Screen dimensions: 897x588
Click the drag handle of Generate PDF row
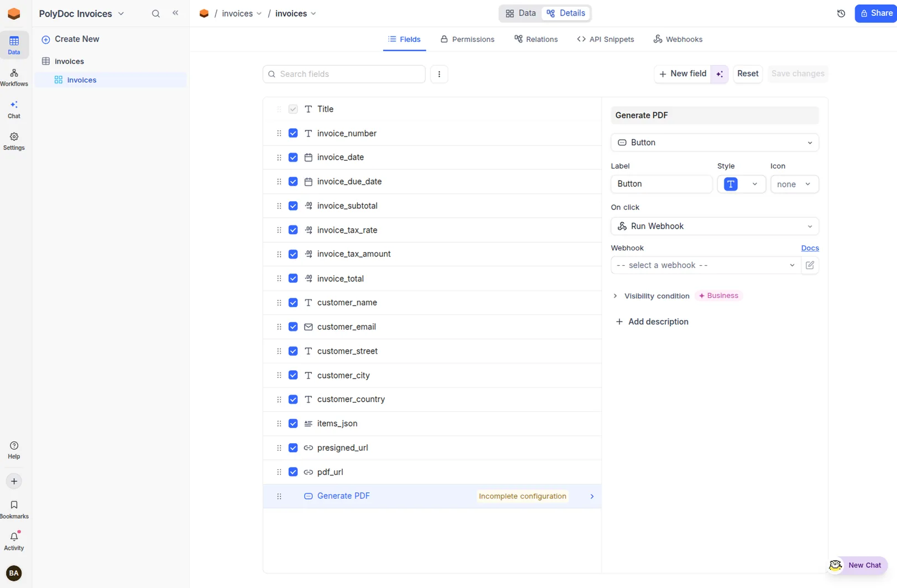tap(279, 496)
